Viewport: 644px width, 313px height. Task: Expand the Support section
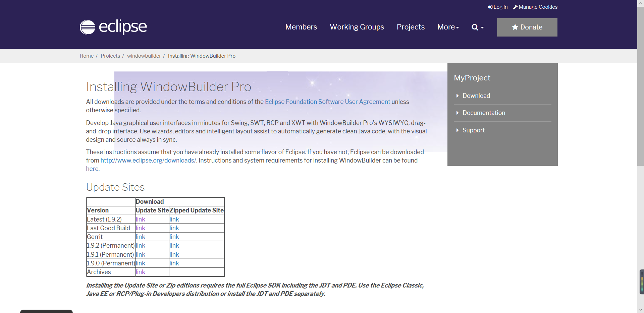tap(473, 130)
